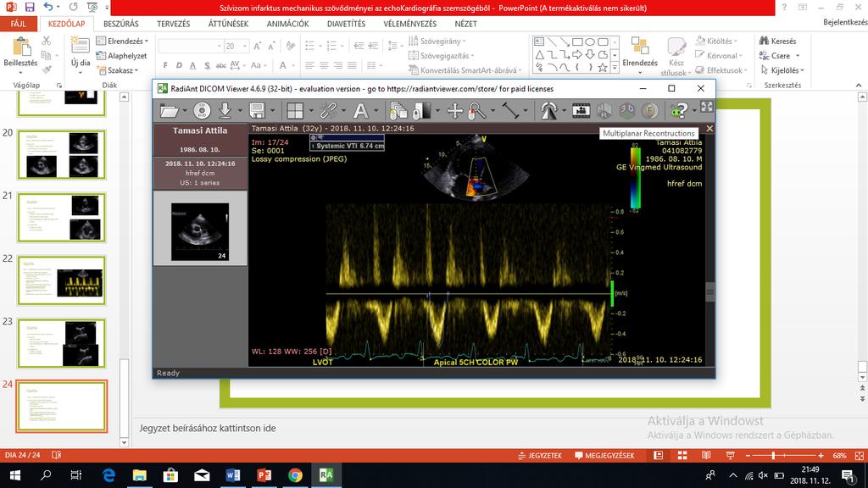Switch to the TERVEZÉS tab
Viewport: 868px width, 488px height.
[173, 24]
